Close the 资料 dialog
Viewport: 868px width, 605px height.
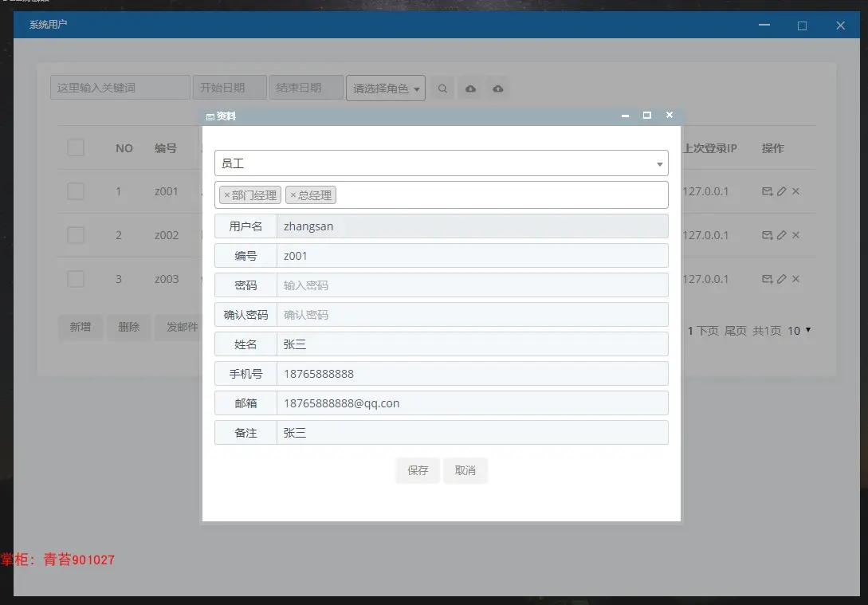tap(670, 115)
